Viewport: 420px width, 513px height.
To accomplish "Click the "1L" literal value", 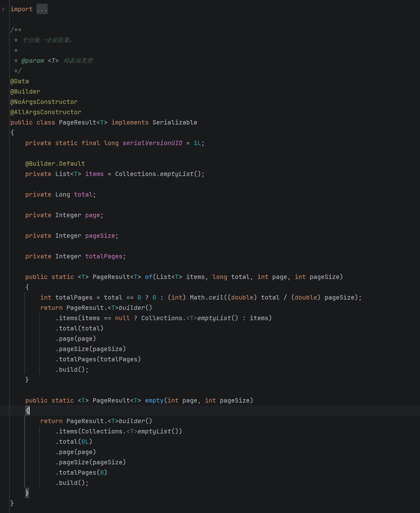I will pyautogui.click(x=197, y=143).
